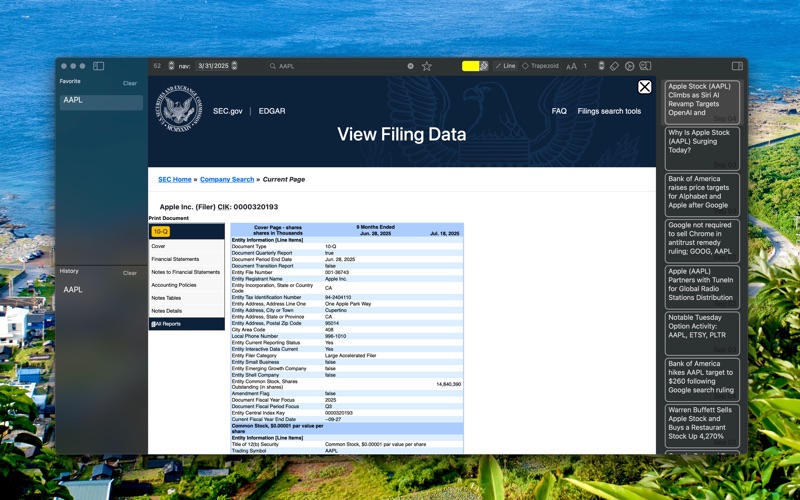
Task: Click the Large Accelerated Filer value
Action: (351, 356)
